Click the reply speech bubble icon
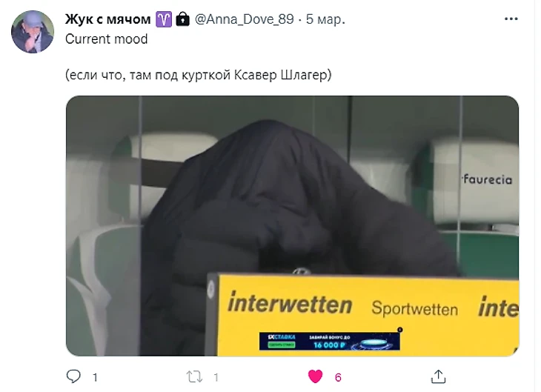 pos(73,376)
